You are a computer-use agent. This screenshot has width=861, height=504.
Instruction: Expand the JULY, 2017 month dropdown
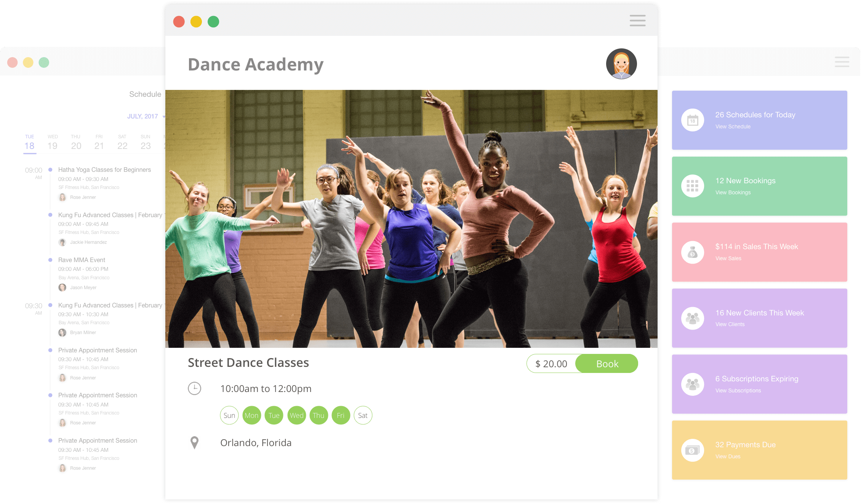point(146,116)
